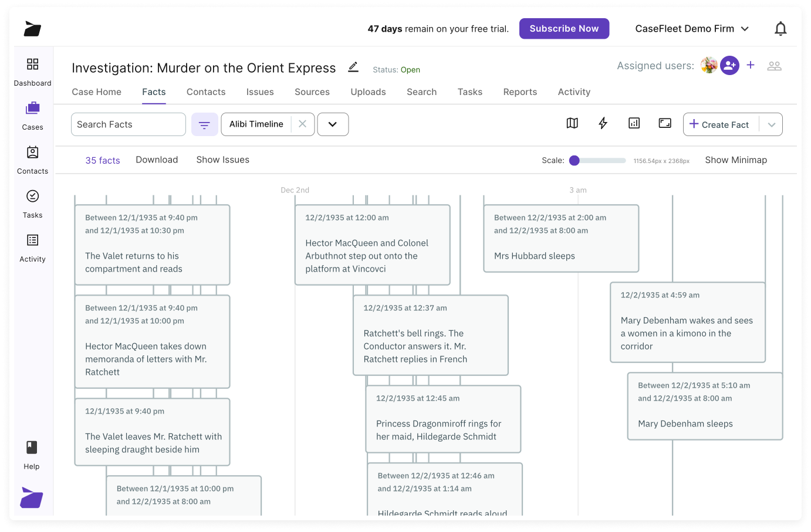Expand the dropdown next to Alibi Timeline
The height and width of the screenshot is (532, 811).
click(x=333, y=124)
